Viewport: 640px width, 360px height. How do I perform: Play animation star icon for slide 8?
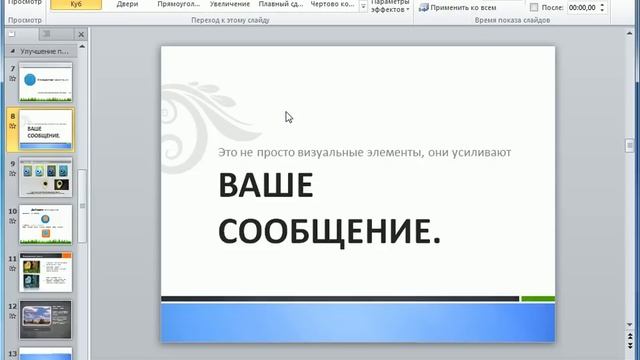(x=13, y=126)
